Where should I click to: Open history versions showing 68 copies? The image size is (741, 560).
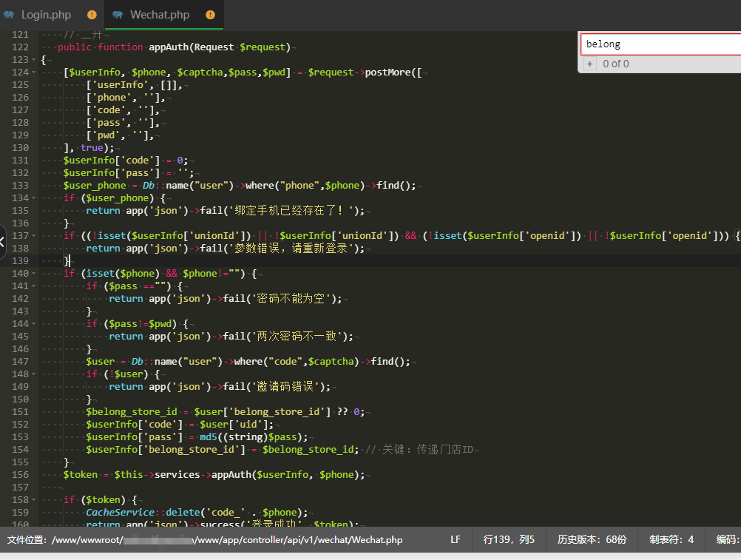[592, 540]
